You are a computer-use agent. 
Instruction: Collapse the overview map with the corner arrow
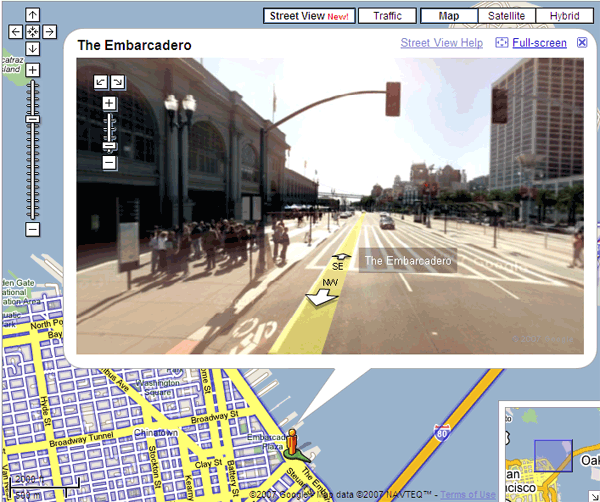pyautogui.click(x=595, y=497)
